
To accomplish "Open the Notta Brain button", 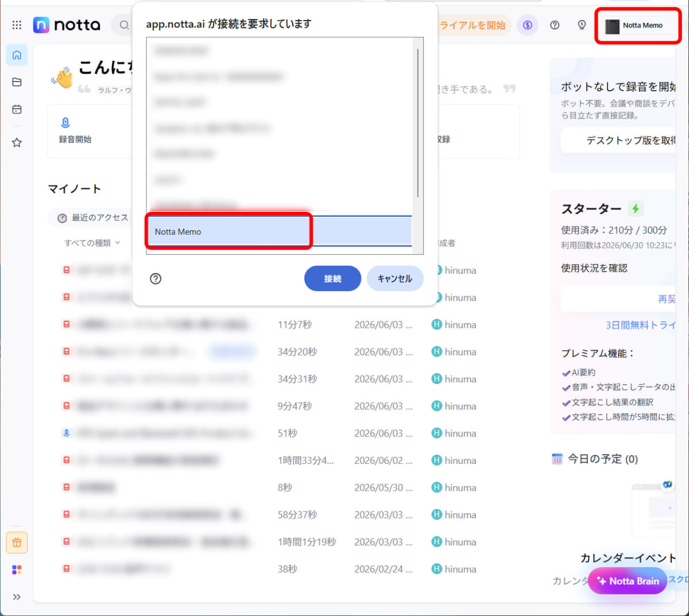I will (627, 581).
